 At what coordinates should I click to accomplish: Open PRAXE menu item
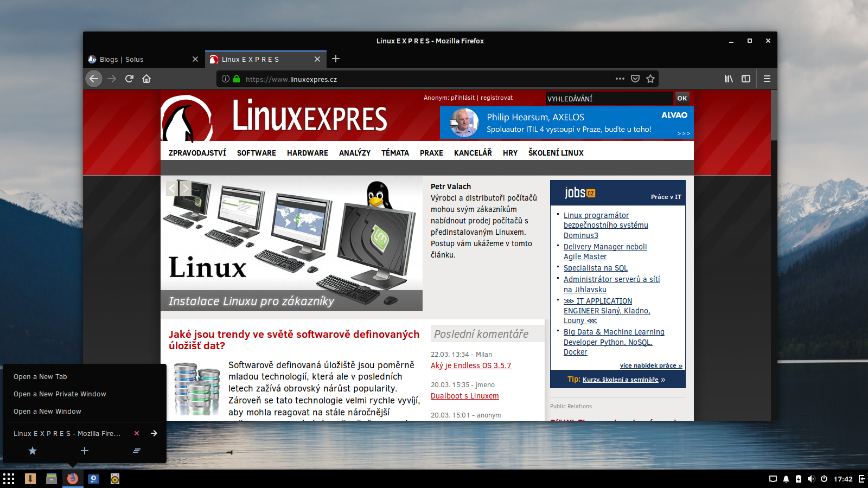(431, 153)
